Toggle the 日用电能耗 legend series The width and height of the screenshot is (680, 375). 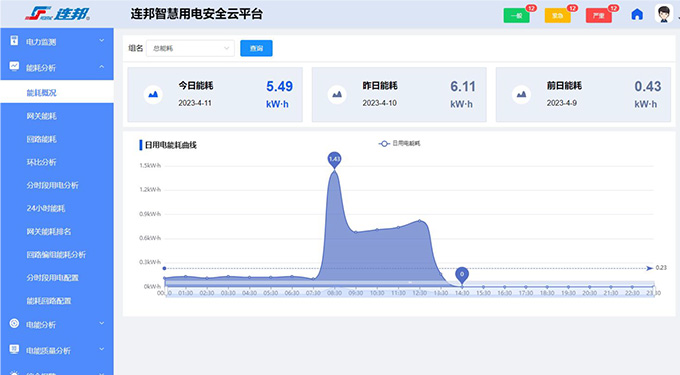click(399, 143)
